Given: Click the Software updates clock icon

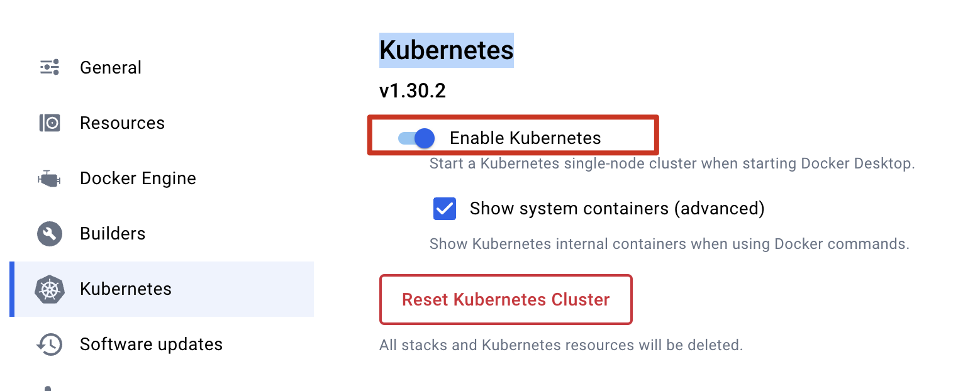Looking at the screenshot, I should tap(50, 344).
